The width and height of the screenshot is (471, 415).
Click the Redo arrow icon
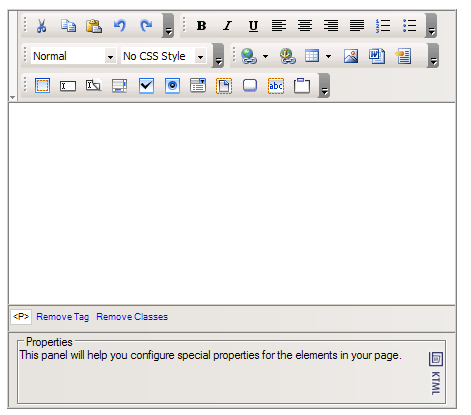click(x=146, y=26)
